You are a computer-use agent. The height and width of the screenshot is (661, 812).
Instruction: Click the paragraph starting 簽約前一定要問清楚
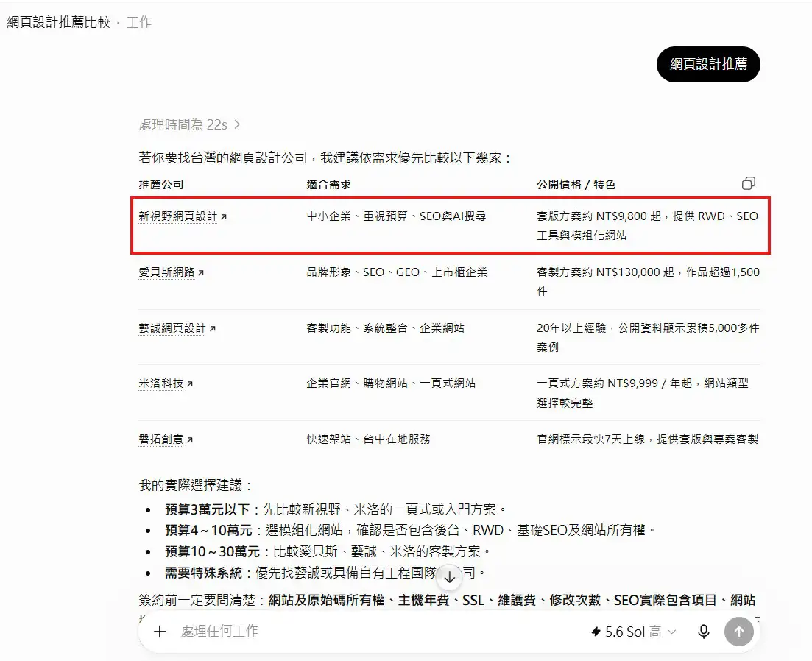[447, 601]
